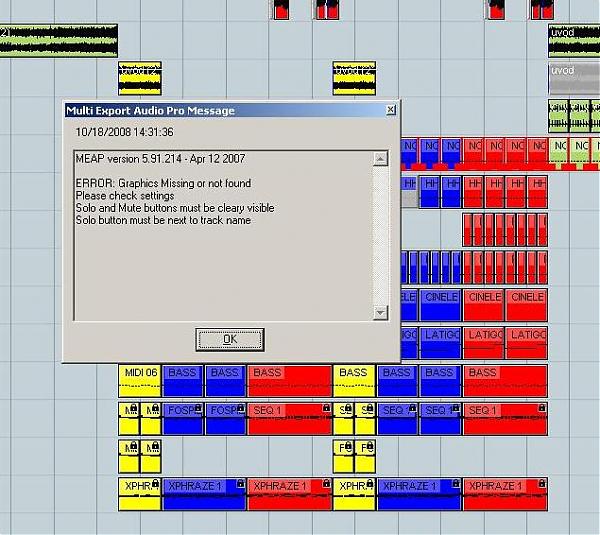Click the timestamp text 10/18/2008 14:31:36
The height and width of the screenshot is (535, 600).
click(124, 132)
